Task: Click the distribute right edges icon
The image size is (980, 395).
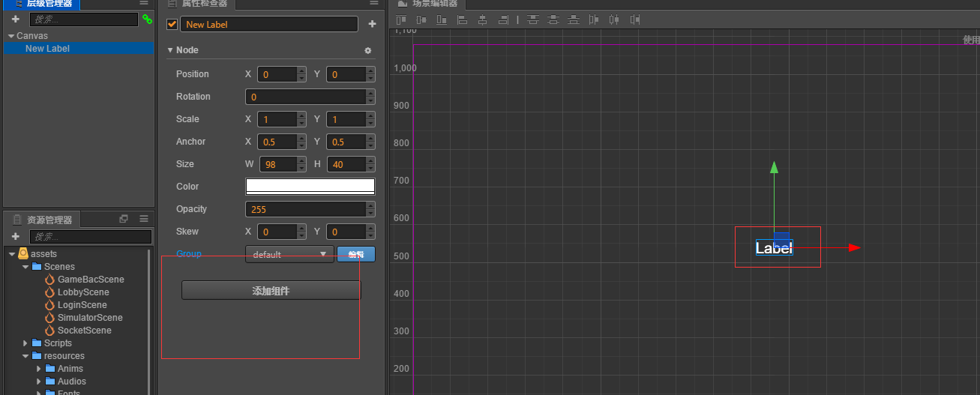Action: pos(635,19)
